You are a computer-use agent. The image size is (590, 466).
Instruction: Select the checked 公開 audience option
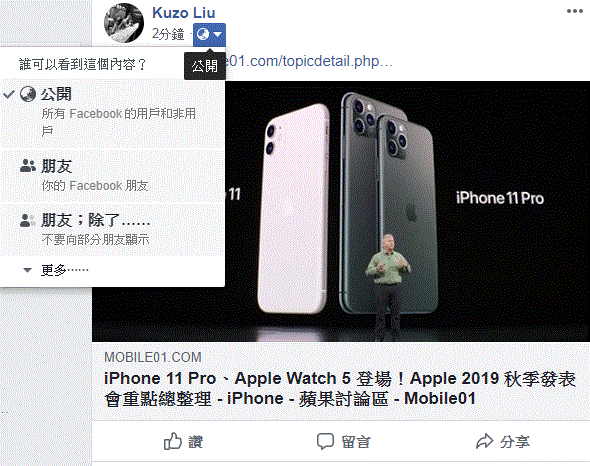coord(113,113)
